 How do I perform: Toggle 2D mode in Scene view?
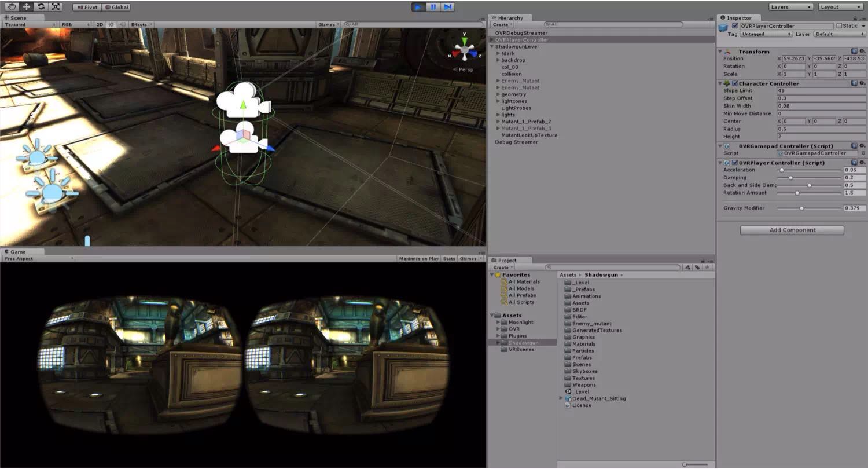click(100, 25)
